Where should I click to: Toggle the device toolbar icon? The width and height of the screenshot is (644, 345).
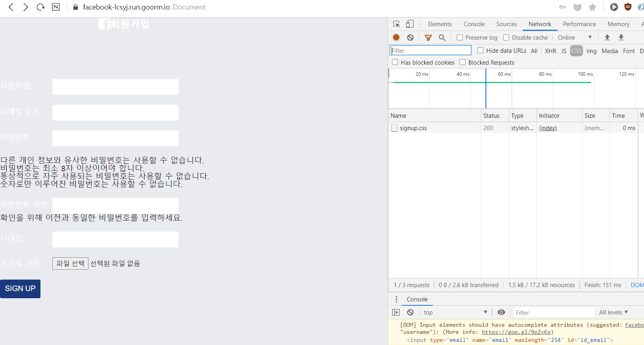point(410,24)
